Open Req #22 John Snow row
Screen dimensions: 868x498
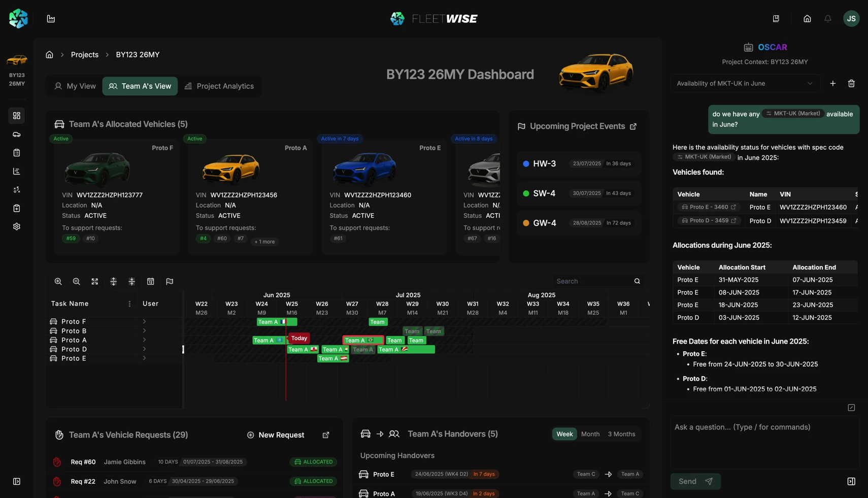(194, 481)
